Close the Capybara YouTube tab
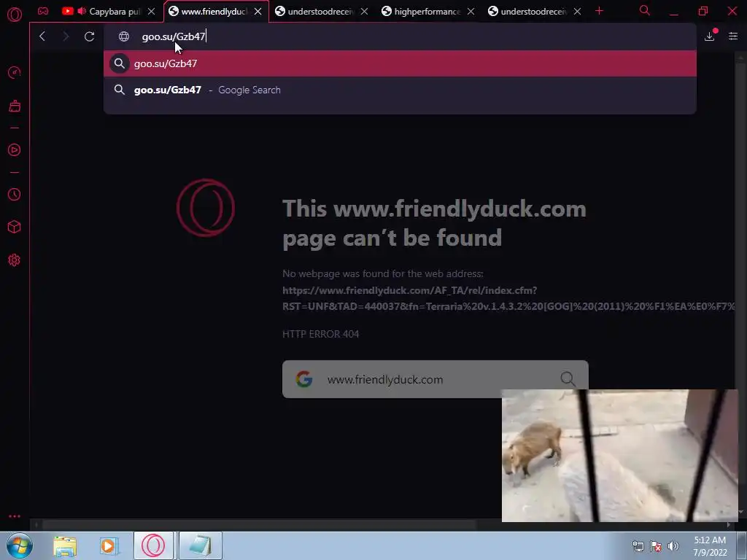Screen dimensions: 747x560 click(x=151, y=12)
